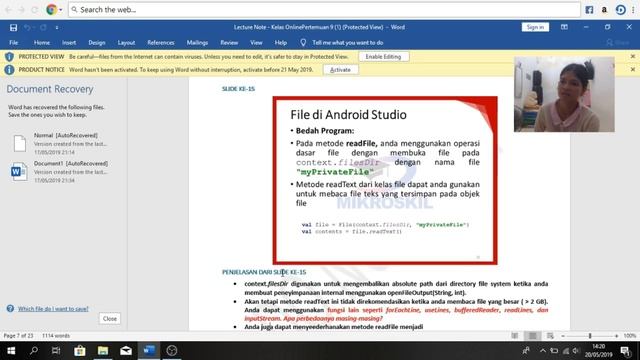Click the zoom in plus button
The height and width of the screenshot is (360, 640).
click(616, 336)
